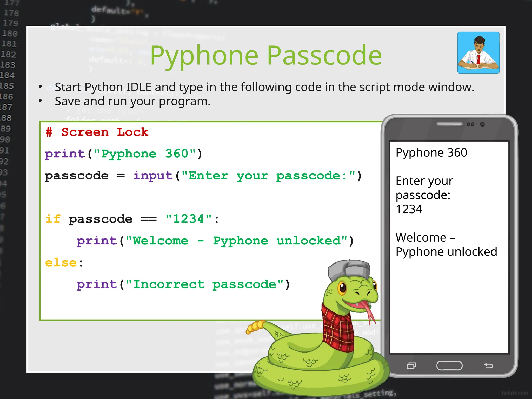Click the passcode = input code line
This screenshot has width=532, height=399.
203,176
